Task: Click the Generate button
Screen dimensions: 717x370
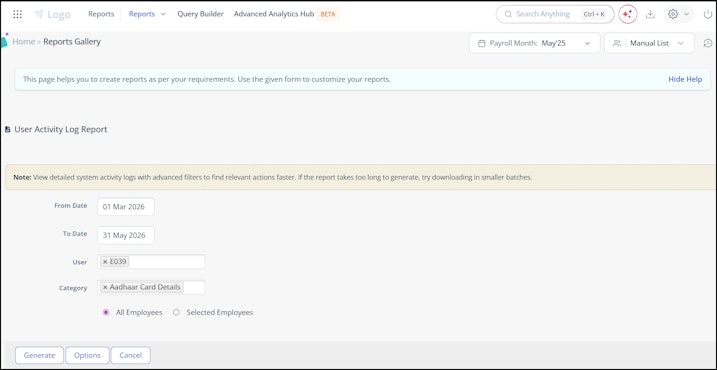Action: (x=39, y=355)
